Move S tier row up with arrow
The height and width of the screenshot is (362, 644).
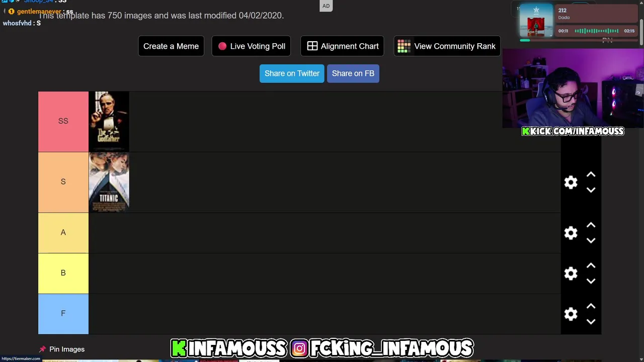click(x=591, y=175)
